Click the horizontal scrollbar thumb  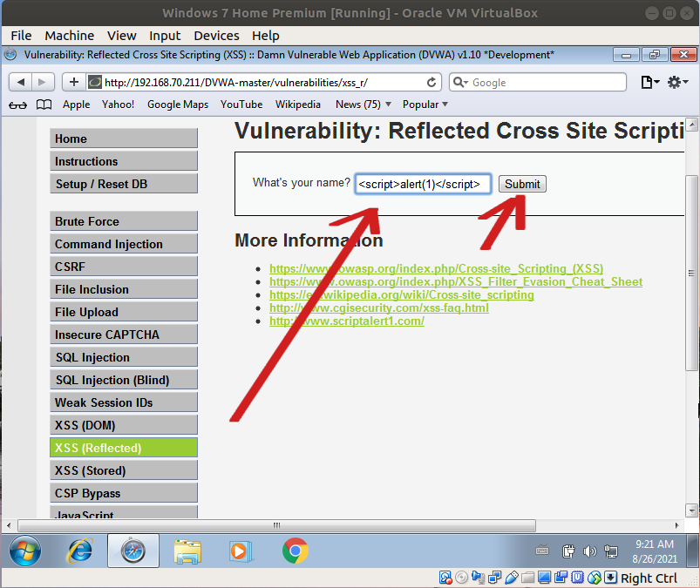coord(277,525)
